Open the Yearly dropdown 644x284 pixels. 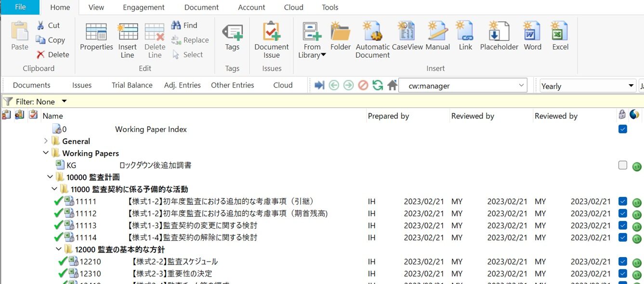click(x=631, y=86)
